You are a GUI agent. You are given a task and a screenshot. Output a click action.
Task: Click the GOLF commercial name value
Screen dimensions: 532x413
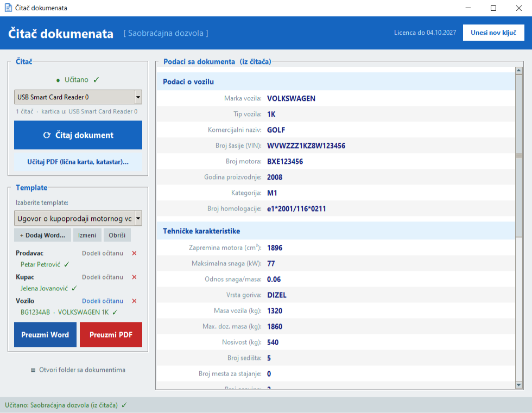click(x=276, y=130)
